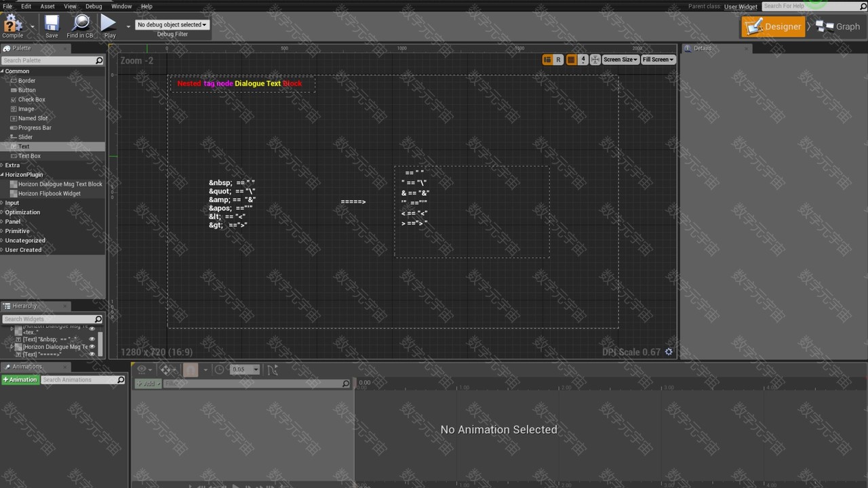The image size is (868, 488).
Task: Compile the widget blueprint
Action: click(13, 26)
